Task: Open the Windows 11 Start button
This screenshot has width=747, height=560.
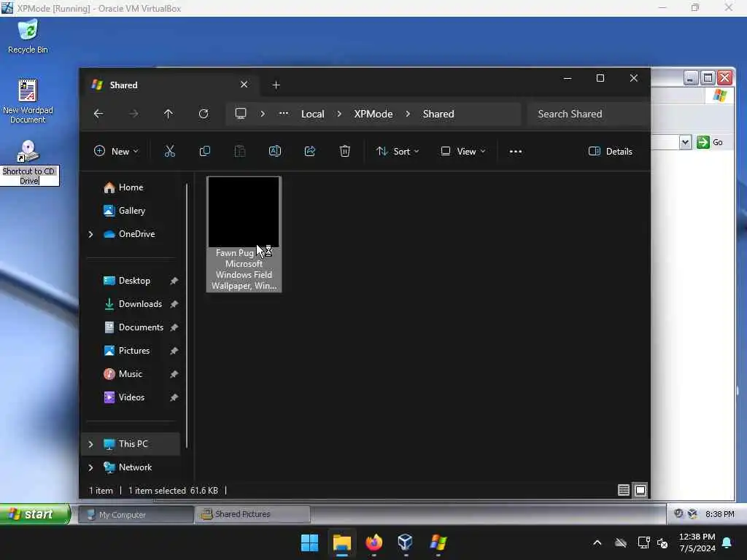Action: (x=309, y=542)
